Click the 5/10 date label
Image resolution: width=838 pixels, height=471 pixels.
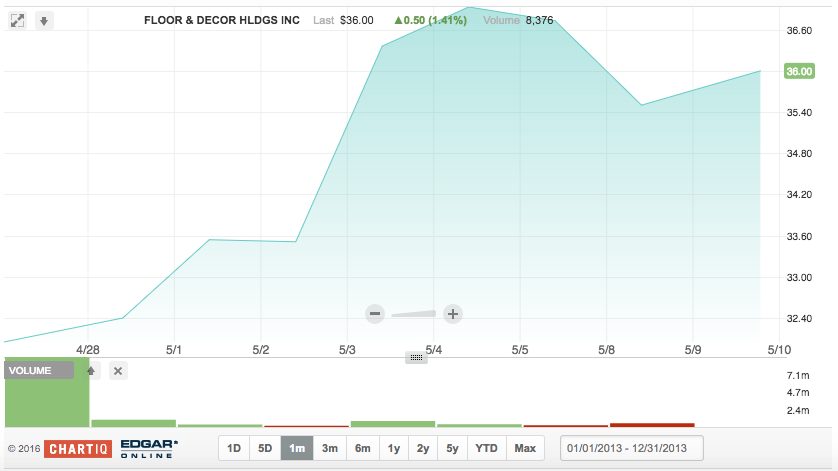[779, 350]
